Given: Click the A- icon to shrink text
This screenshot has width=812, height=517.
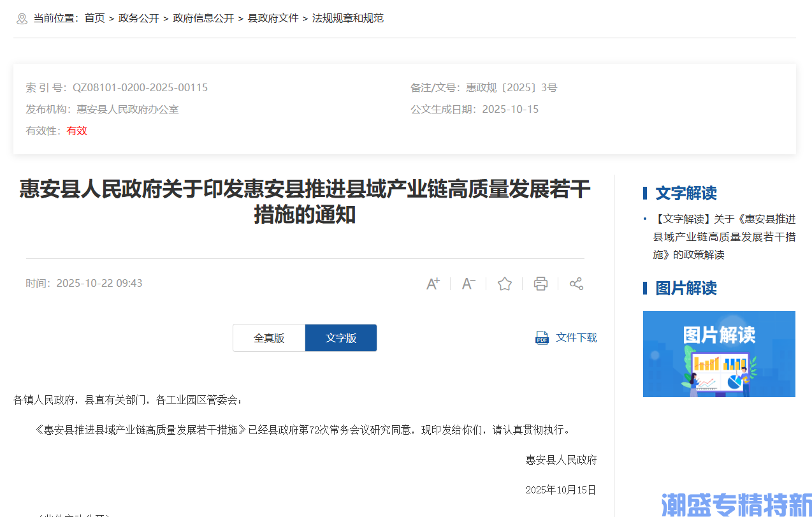Looking at the screenshot, I should click(468, 283).
